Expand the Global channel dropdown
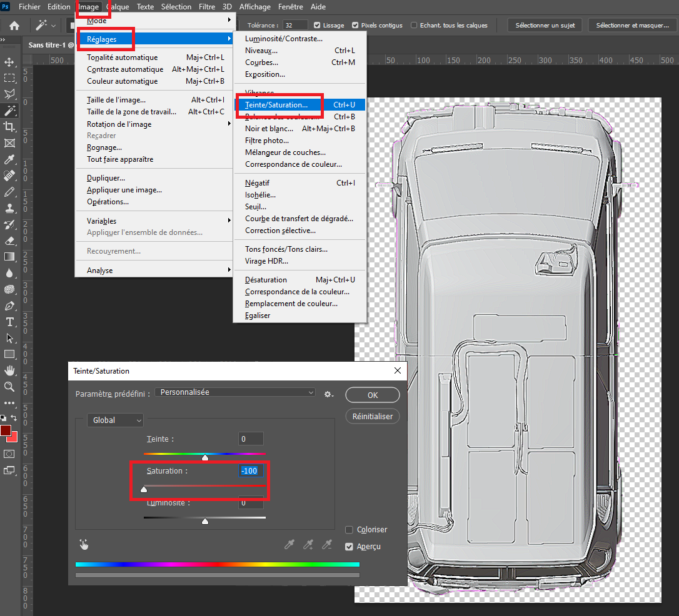 (115, 420)
